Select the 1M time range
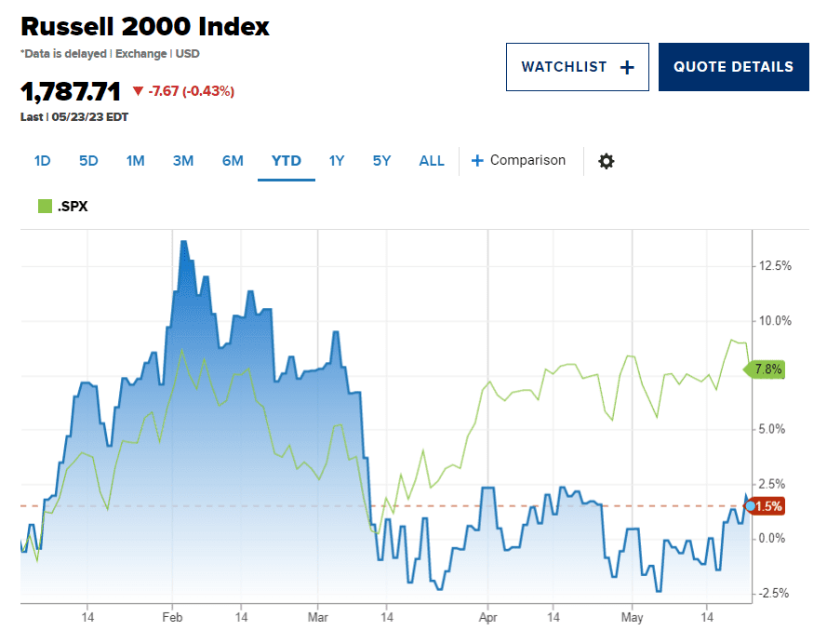This screenshot has width=827, height=644. point(136,161)
